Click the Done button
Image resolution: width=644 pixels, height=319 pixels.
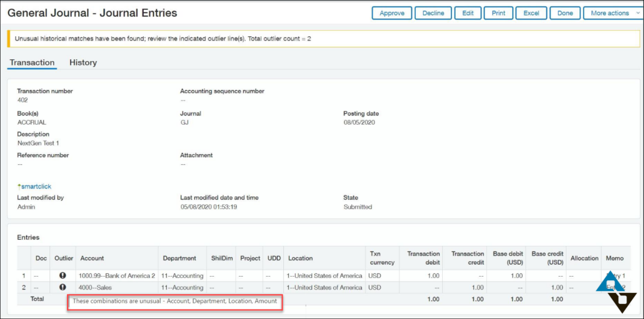tap(565, 13)
